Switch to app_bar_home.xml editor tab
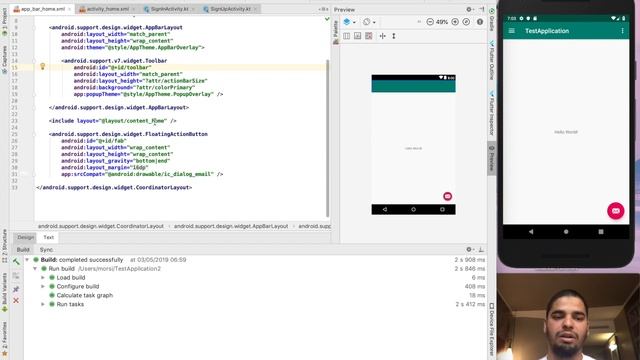This screenshot has height=360, width=640. tap(42, 9)
